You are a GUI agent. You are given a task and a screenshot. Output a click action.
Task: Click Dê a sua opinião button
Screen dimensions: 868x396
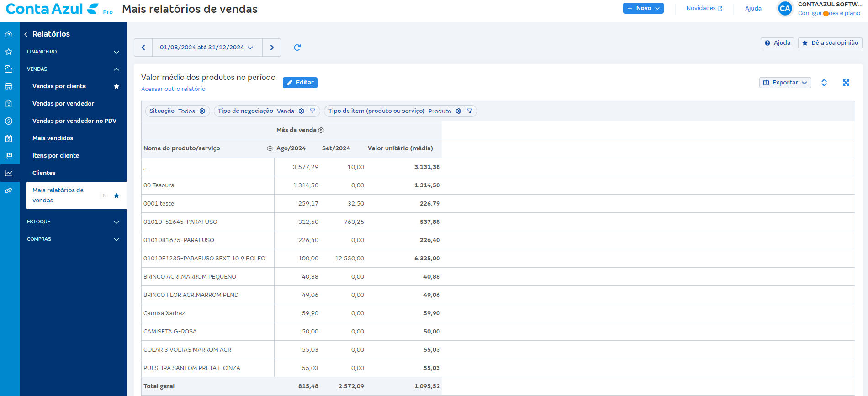click(x=830, y=43)
